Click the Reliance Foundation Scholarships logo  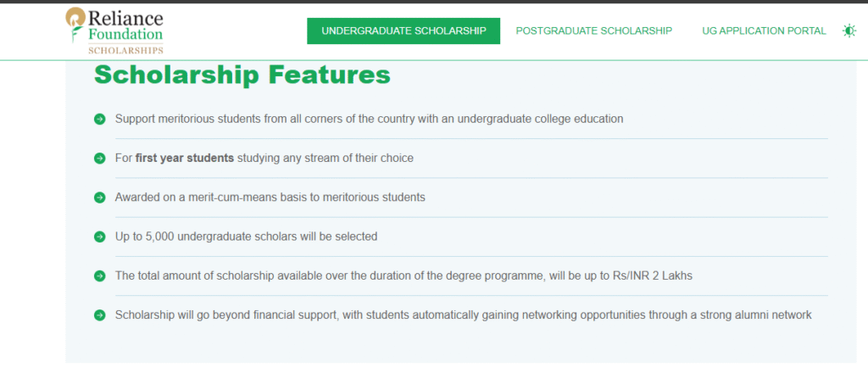(114, 31)
